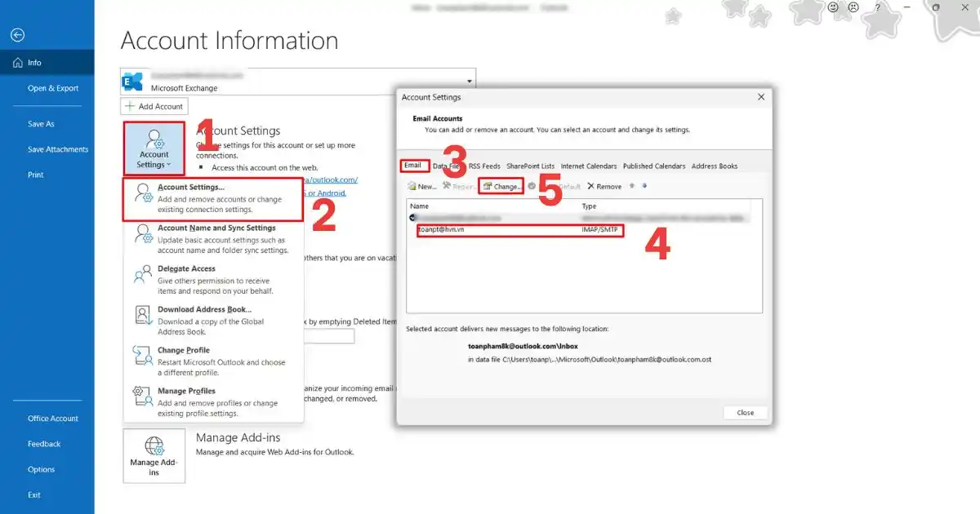Screen dimensions: 980x514
Task: Click the Account Settings dialog X button
Action: point(761,97)
